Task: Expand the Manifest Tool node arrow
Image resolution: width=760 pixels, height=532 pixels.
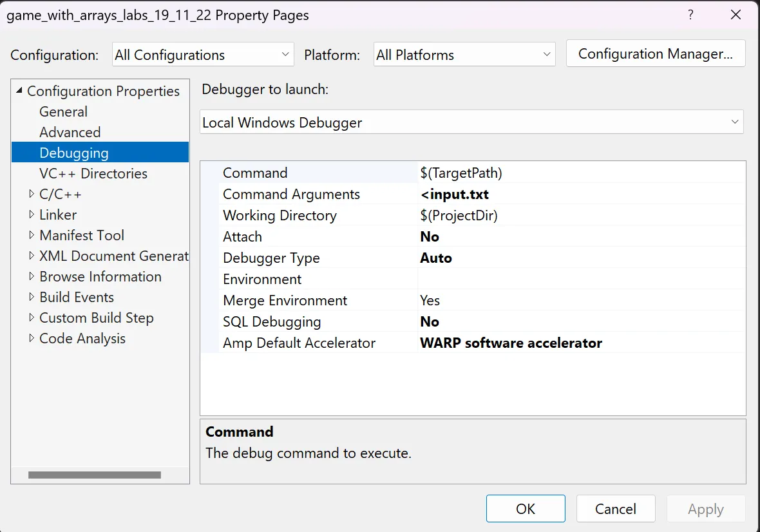Action: 32,235
